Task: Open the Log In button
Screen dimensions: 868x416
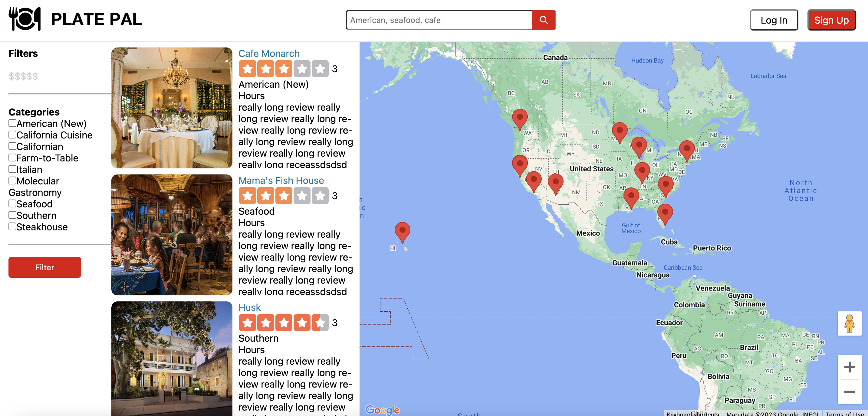Action: tap(774, 20)
